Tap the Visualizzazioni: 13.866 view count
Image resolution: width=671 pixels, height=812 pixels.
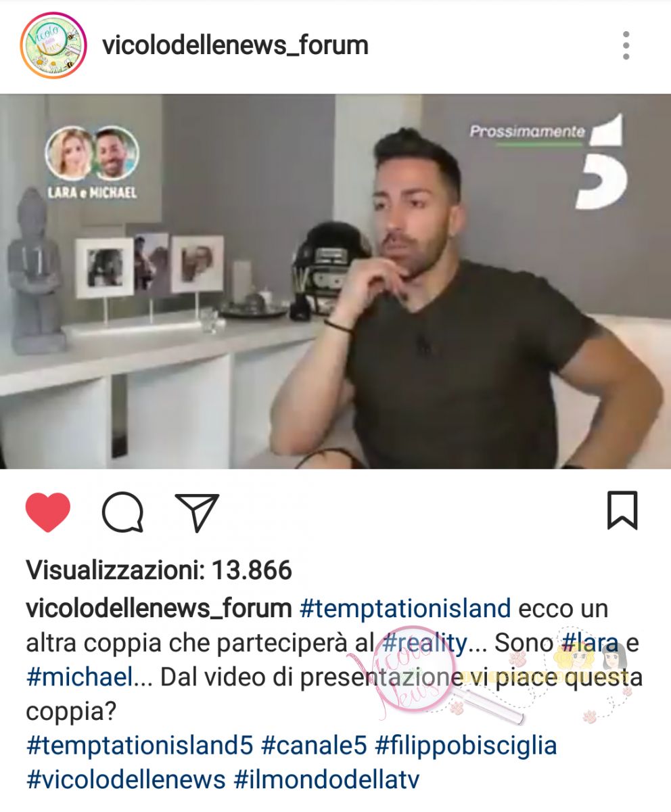[159, 570]
